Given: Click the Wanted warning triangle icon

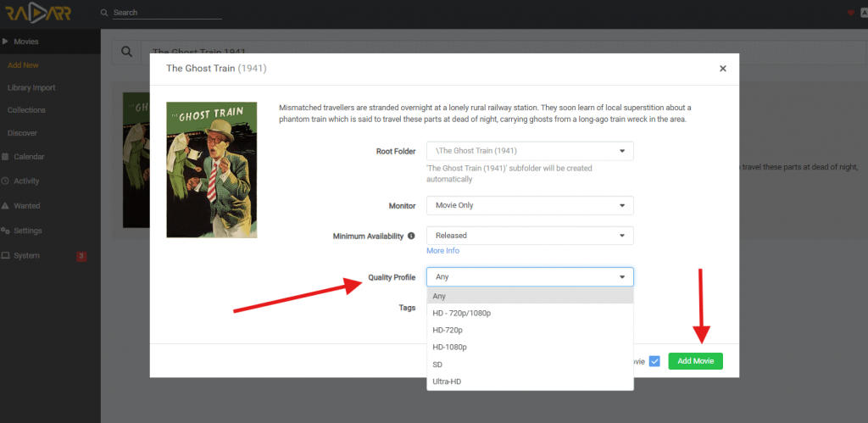Looking at the screenshot, I should (5, 206).
